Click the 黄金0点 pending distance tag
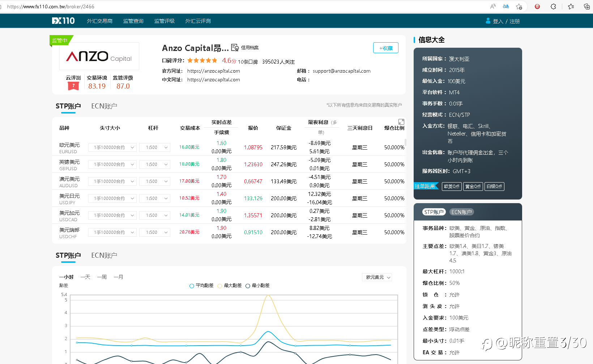This screenshot has height=364, width=593. point(473,187)
